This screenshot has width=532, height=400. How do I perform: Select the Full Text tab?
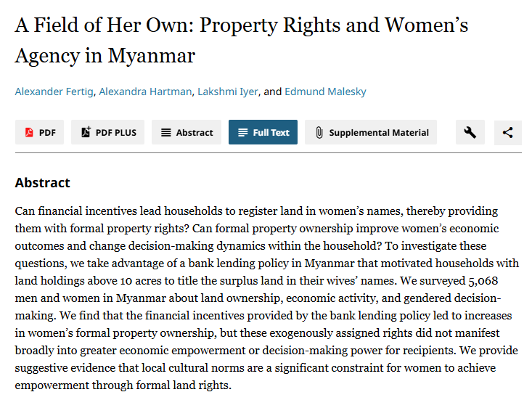coord(263,132)
